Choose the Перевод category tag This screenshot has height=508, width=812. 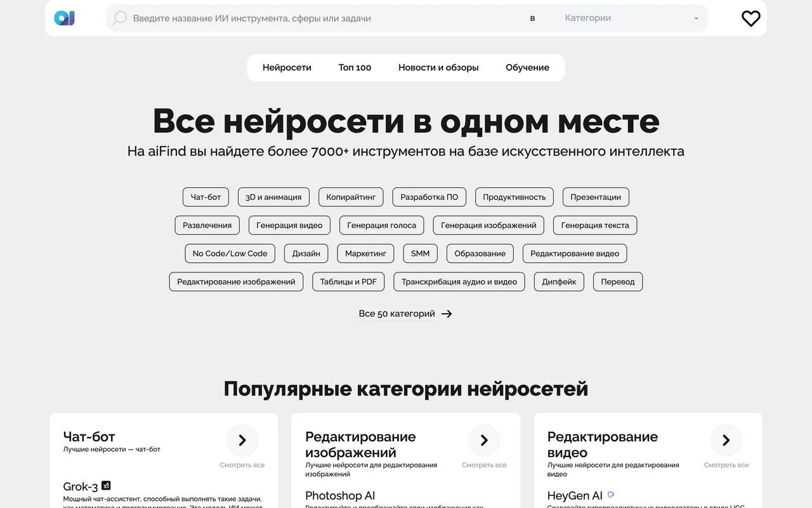(618, 282)
